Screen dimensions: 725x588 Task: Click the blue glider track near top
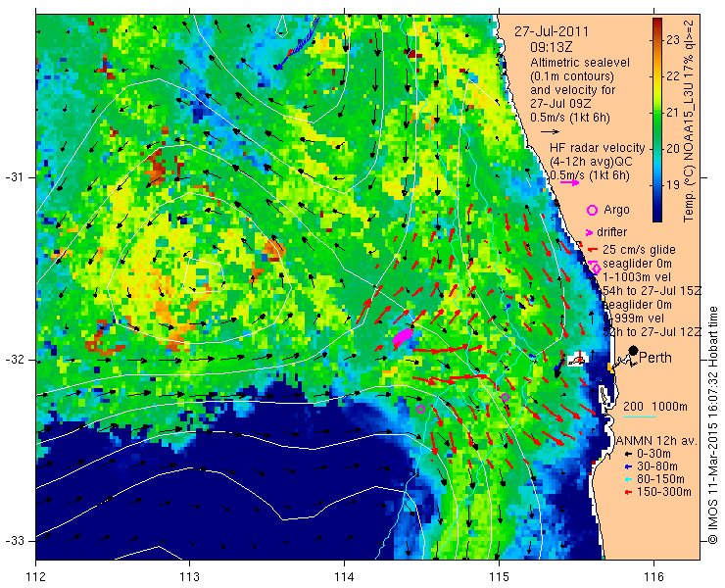coord(298,43)
